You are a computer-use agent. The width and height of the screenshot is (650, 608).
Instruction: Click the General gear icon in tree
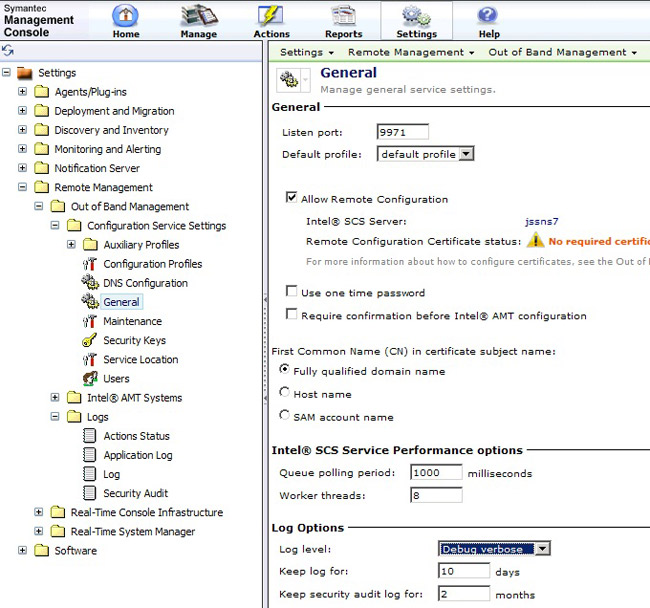point(90,301)
